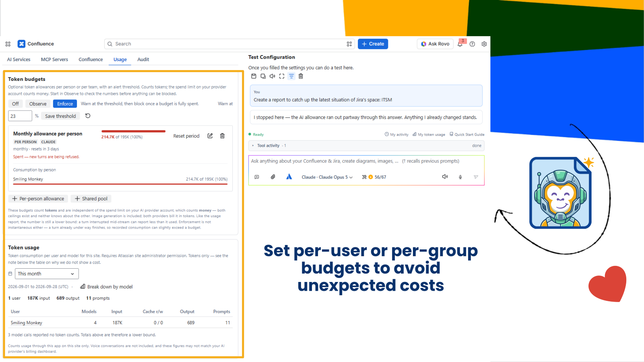Switch to the Confluence tab
The width and height of the screenshot is (644, 362).
tap(91, 60)
